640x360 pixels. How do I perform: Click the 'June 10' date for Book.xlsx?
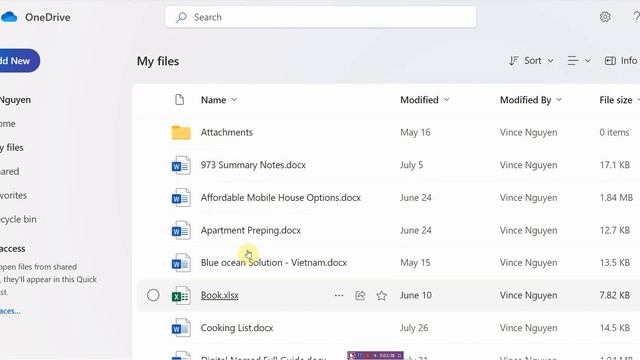(x=416, y=295)
